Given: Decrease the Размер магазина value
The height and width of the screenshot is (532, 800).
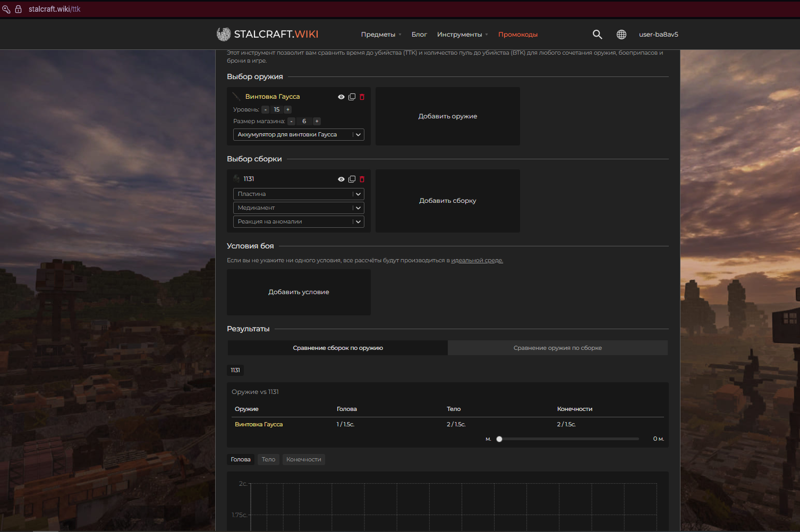Looking at the screenshot, I should [x=291, y=121].
